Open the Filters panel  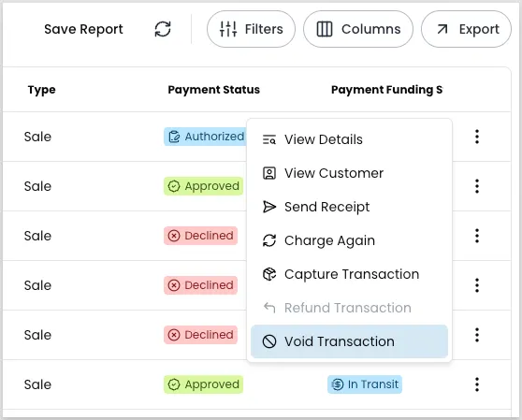(x=251, y=29)
